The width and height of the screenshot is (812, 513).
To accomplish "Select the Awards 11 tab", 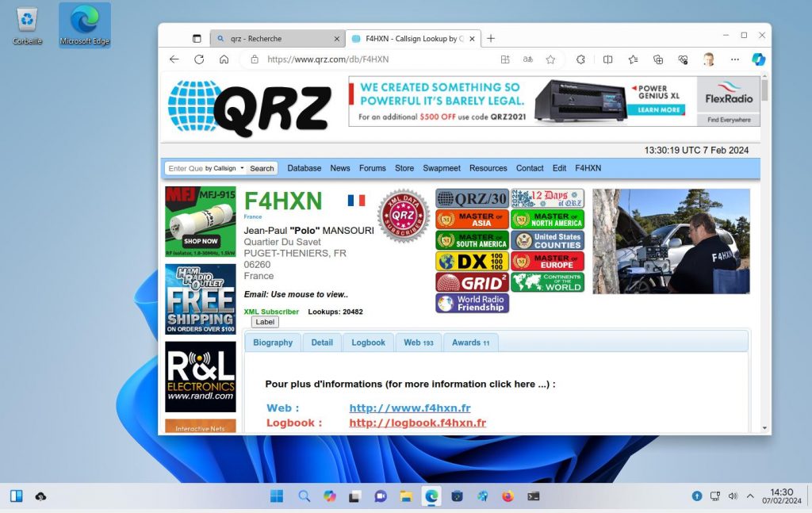I will tap(471, 343).
